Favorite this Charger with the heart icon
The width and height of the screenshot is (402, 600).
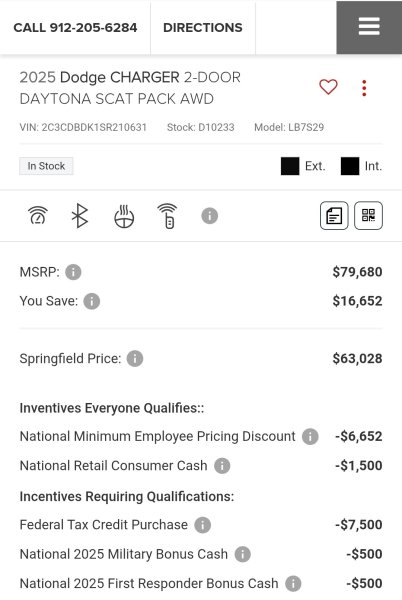(328, 87)
